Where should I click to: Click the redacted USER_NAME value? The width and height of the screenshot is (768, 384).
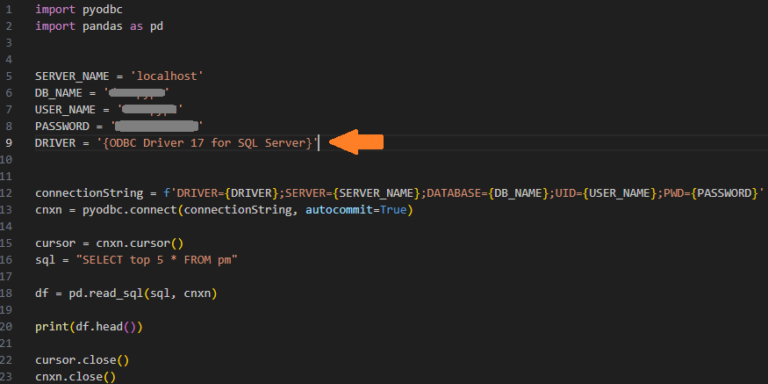pos(149,109)
